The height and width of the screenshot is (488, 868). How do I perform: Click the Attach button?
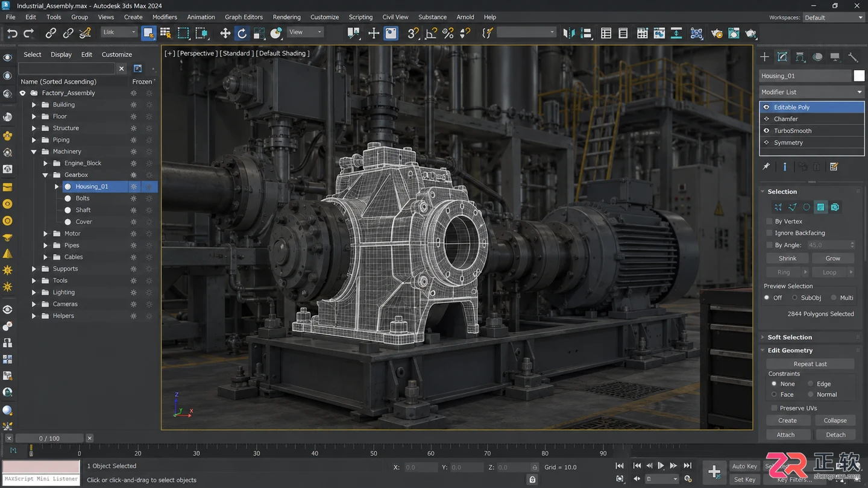(785, 435)
